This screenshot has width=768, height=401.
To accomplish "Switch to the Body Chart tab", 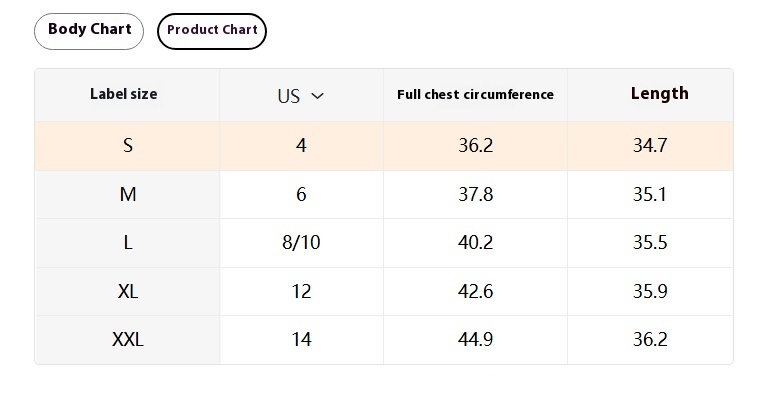I will tap(89, 31).
